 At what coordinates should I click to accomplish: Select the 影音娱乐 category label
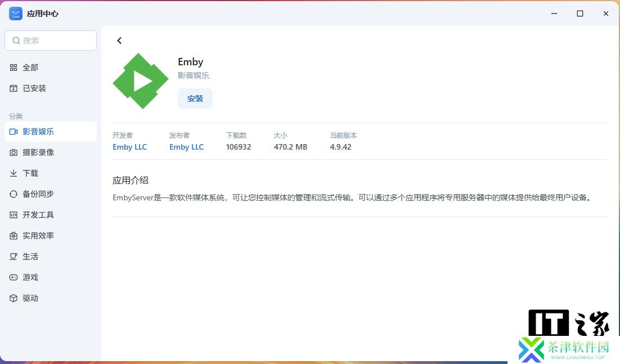click(38, 132)
